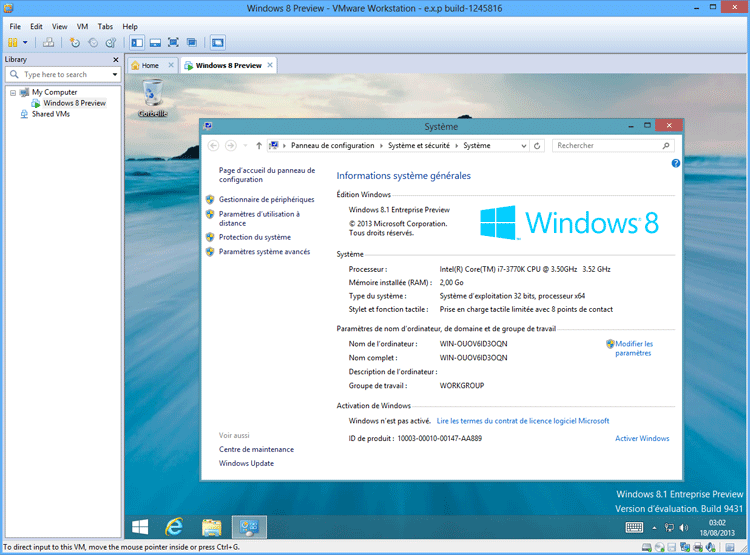Viewport: 750px width, 555px height.
Task: Open Protection du système
Action: pyautogui.click(x=254, y=237)
